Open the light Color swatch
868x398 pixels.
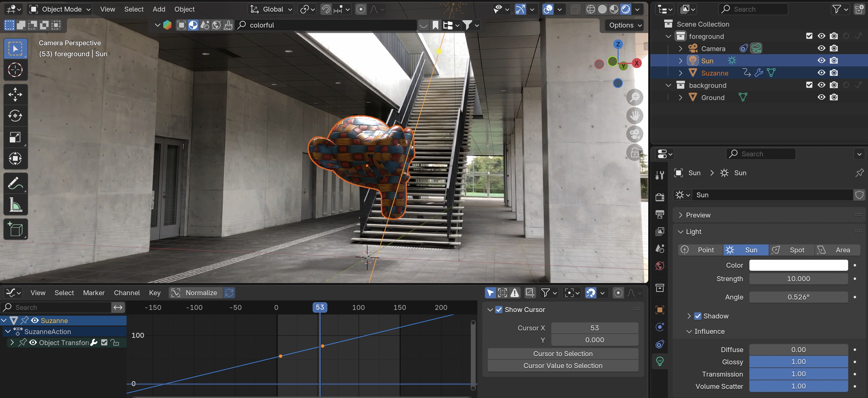798,265
